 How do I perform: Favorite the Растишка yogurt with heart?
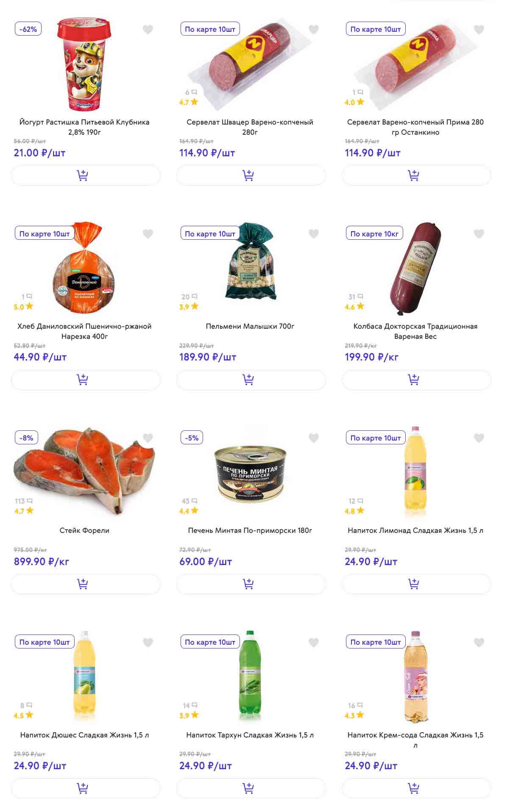[148, 30]
